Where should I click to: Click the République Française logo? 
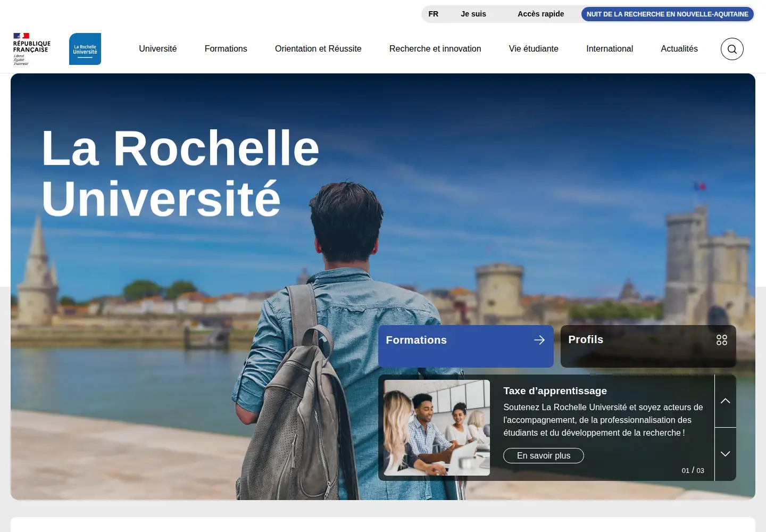[x=32, y=49]
